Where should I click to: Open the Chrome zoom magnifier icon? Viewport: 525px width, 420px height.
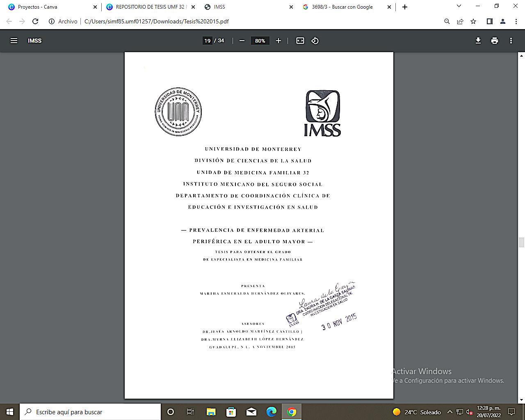[447, 21]
